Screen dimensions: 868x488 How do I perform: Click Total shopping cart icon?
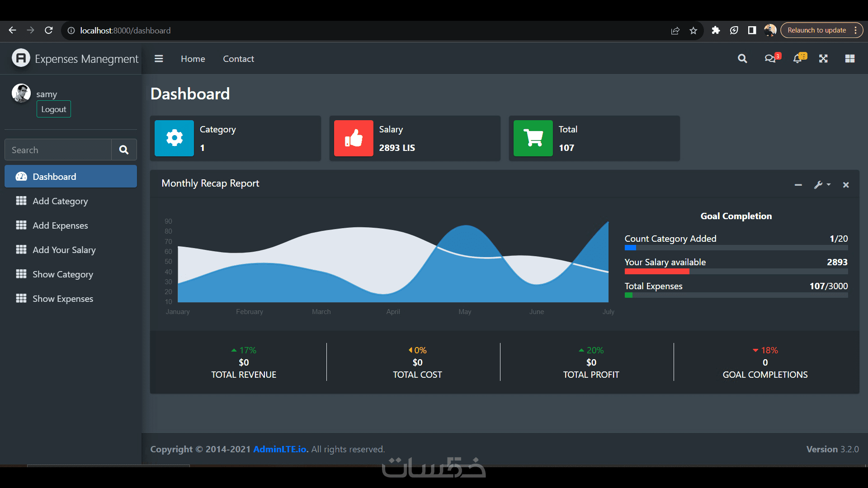[x=533, y=138]
